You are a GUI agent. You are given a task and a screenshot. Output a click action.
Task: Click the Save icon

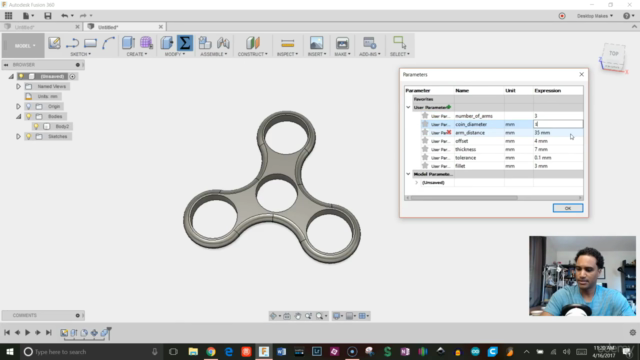(x=48, y=16)
